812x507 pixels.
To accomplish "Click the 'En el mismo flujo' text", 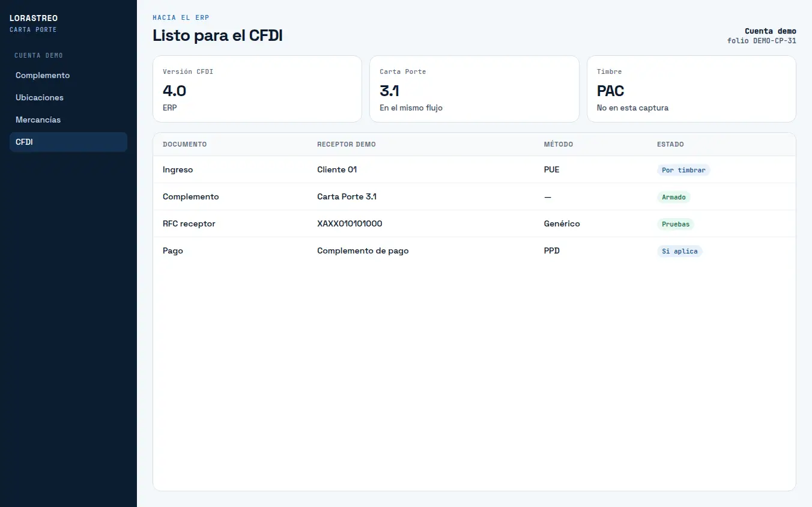I will click(x=411, y=108).
